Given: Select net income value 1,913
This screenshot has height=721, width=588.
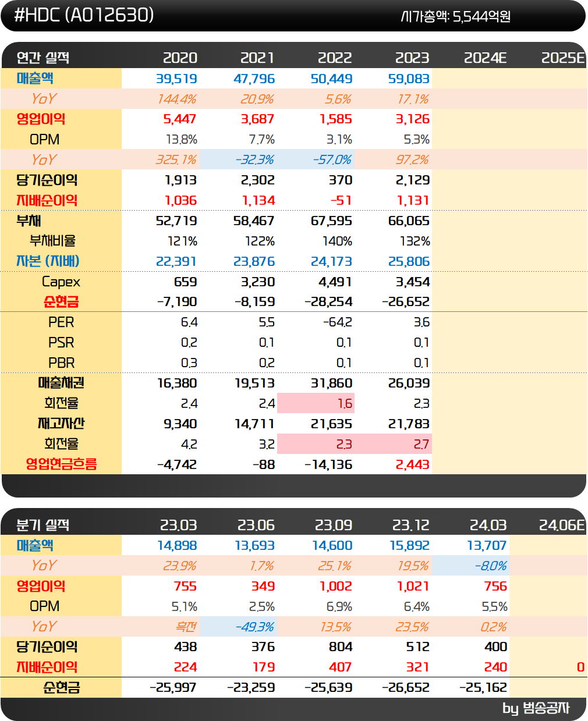Looking at the screenshot, I should click(180, 180).
